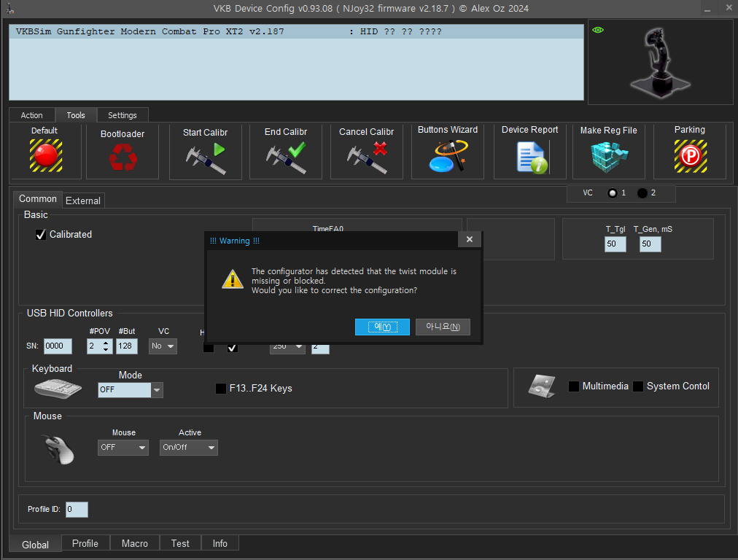
Task: Switch to the Action tab
Action: pos(31,115)
